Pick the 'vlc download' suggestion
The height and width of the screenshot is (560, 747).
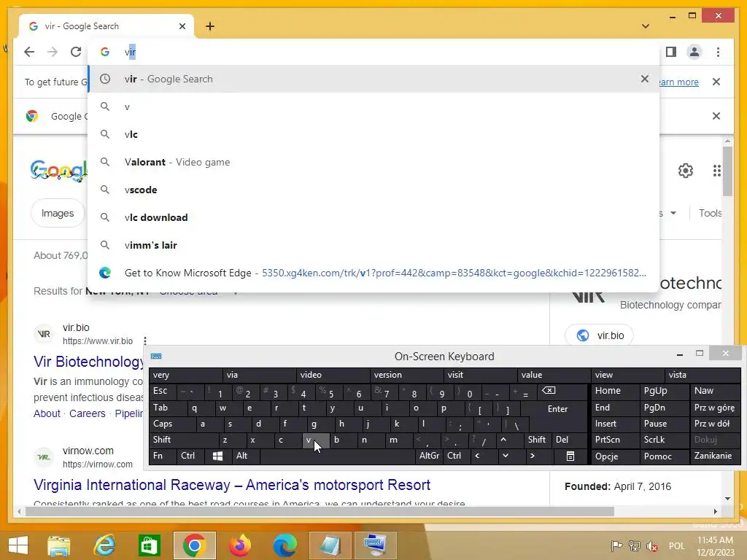coord(373,217)
